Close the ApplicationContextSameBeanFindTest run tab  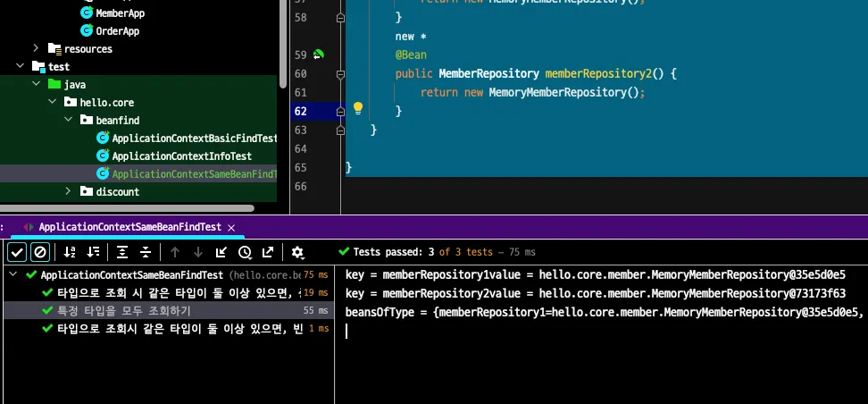231,227
